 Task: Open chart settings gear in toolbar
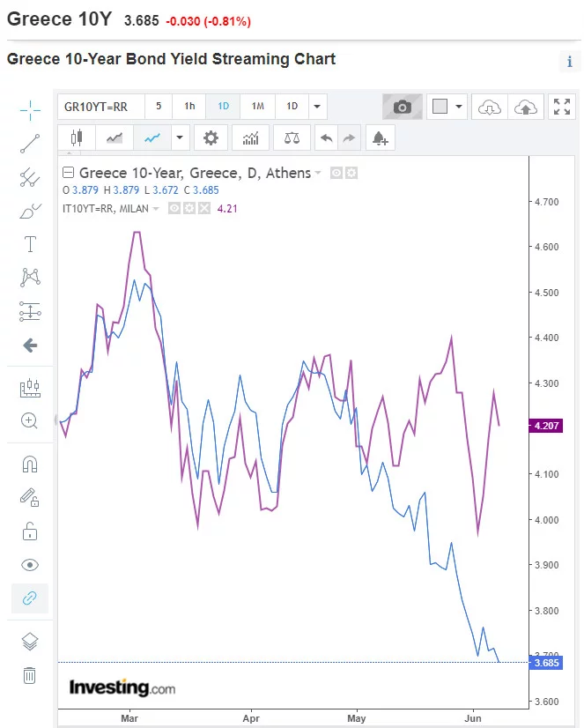[211, 137]
